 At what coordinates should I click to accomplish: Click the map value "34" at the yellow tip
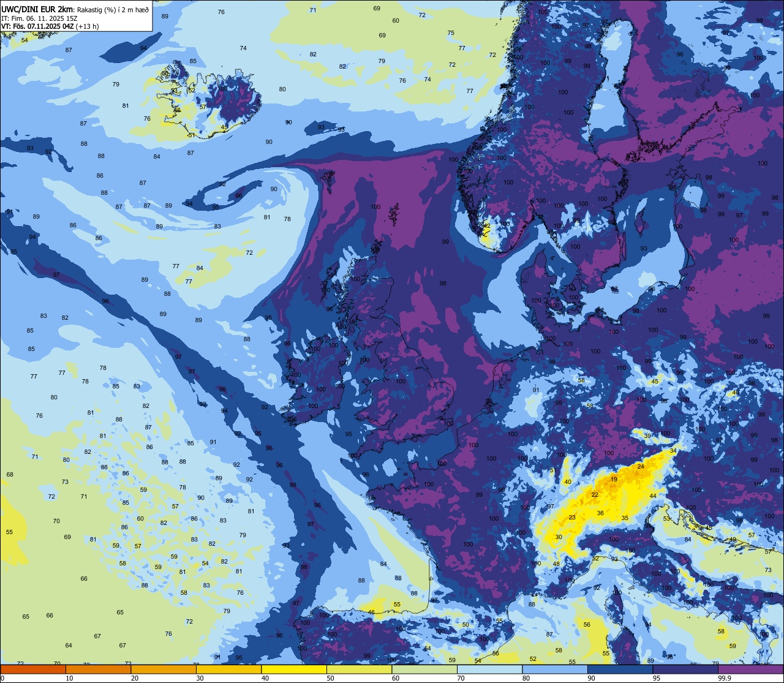pyautogui.click(x=673, y=451)
